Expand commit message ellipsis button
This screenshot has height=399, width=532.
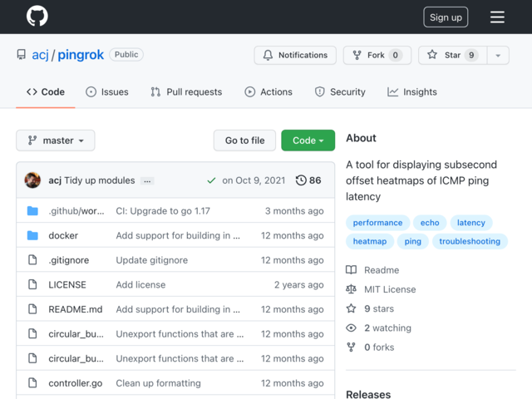tap(147, 181)
